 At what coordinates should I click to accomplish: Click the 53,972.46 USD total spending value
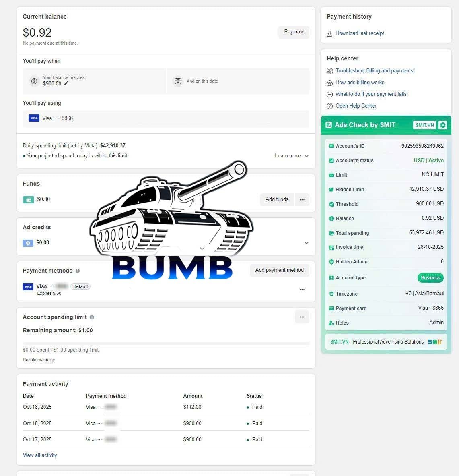pyautogui.click(x=426, y=232)
